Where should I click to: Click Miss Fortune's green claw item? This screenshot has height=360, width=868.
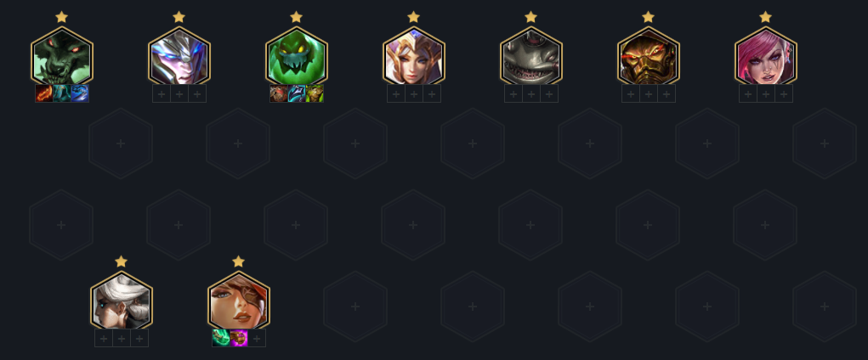[x=221, y=338]
